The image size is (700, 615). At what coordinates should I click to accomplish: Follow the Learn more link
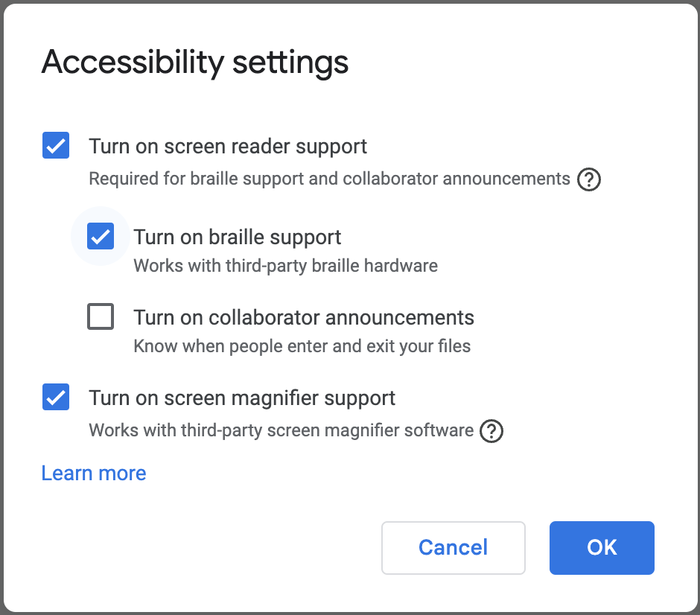pyautogui.click(x=94, y=473)
